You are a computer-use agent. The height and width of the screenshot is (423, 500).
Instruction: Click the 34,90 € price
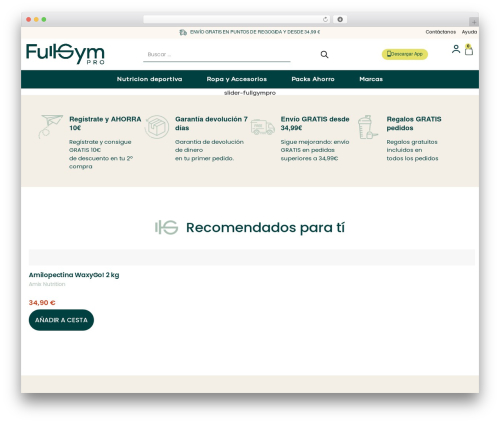point(42,303)
